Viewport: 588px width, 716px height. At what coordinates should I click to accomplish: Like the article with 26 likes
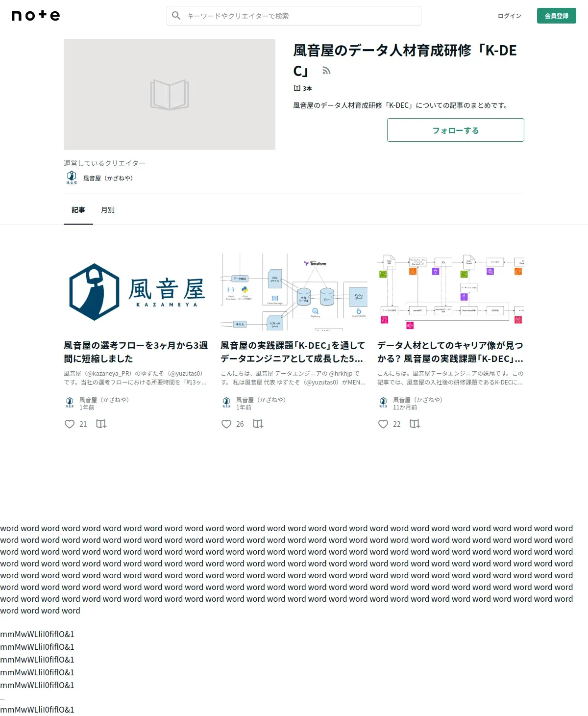pos(226,424)
